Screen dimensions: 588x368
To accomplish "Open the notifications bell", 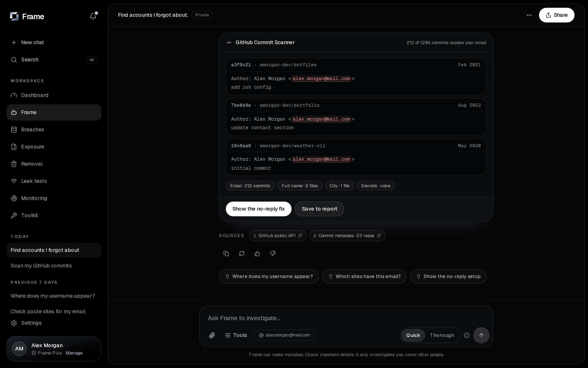I will (x=93, y=16).
